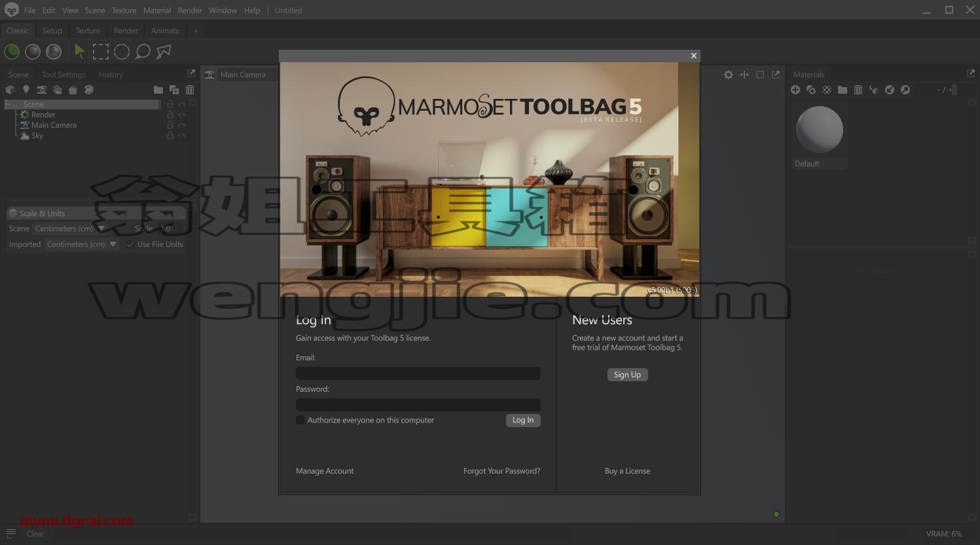Open the Materials panel folder icon
980x545 pixels.
coord(843,90)
